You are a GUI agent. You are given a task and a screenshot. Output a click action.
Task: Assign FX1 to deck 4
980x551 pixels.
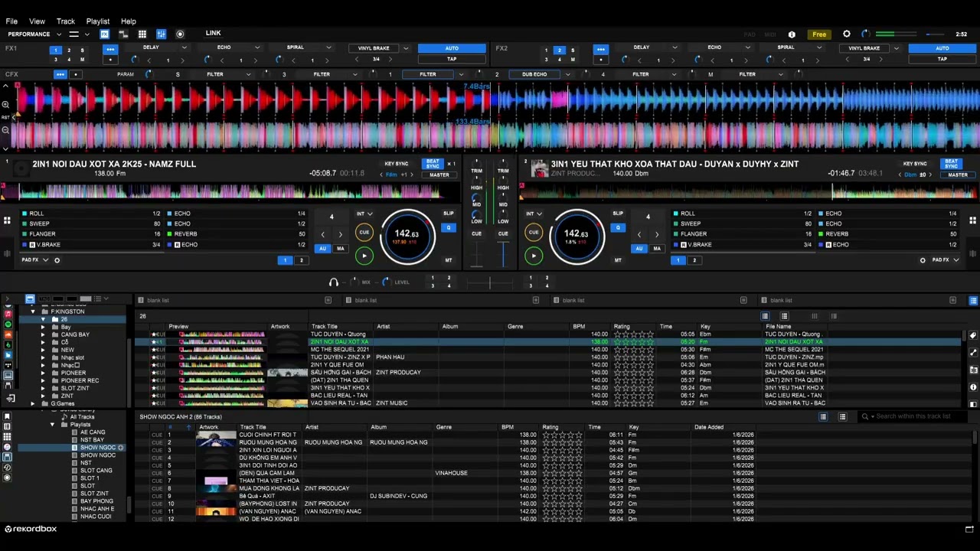(x=69, y=60)
